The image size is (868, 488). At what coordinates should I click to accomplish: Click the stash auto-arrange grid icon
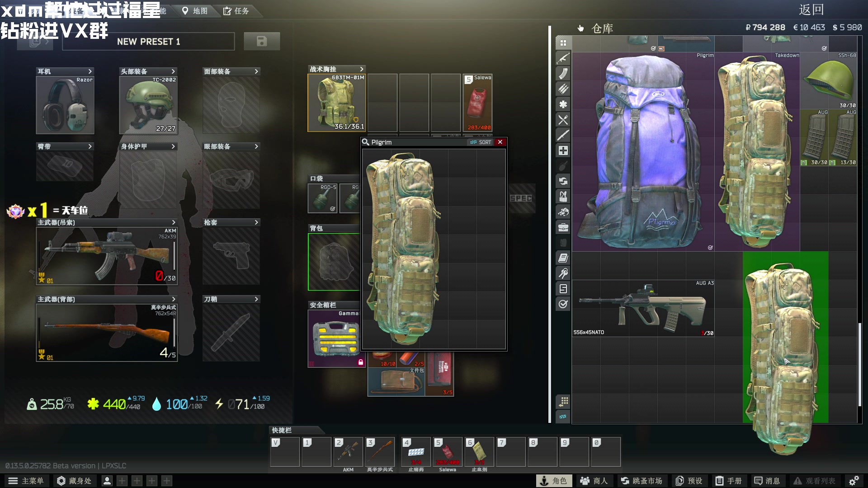(563, 401)
